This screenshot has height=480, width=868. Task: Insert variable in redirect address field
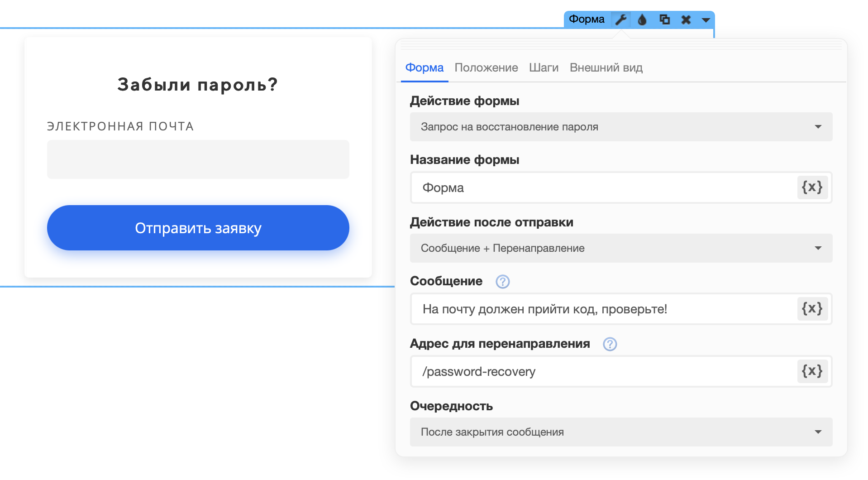pos(812,371)
